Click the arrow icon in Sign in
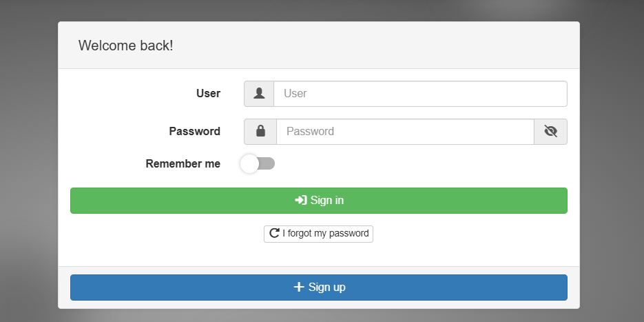 (x=301, y=201)
